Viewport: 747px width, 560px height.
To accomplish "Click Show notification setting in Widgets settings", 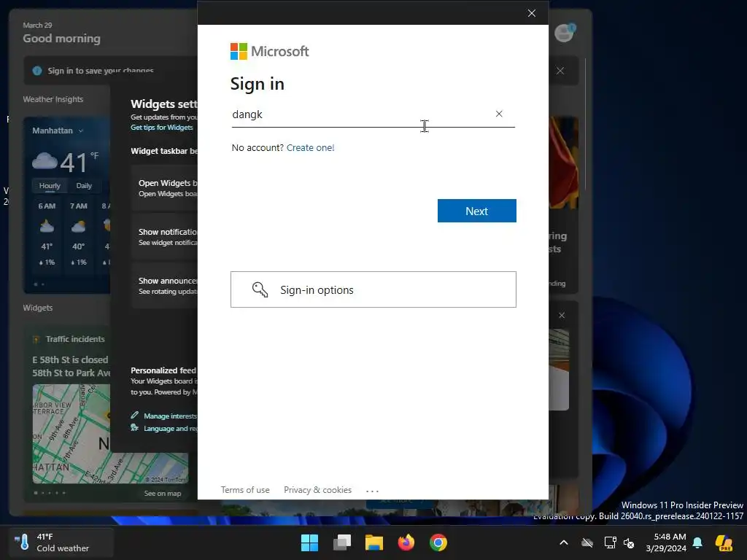I will click(164, 237).
